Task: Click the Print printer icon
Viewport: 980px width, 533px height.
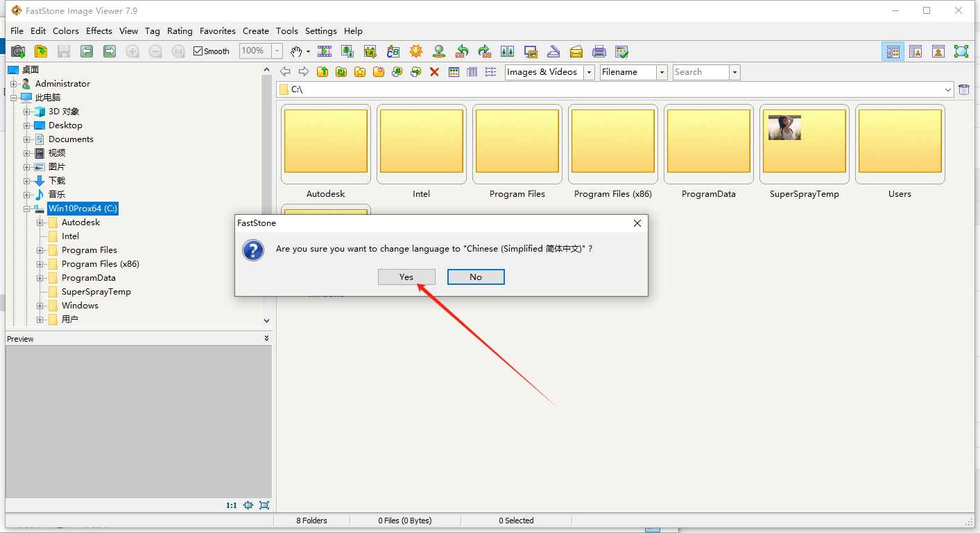Action: click(599, 51)
